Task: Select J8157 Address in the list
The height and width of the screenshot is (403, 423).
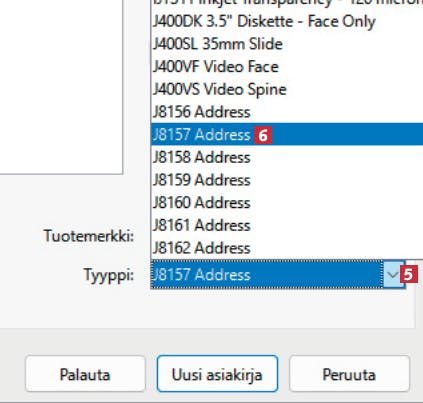Action: [x=287, y=134]
